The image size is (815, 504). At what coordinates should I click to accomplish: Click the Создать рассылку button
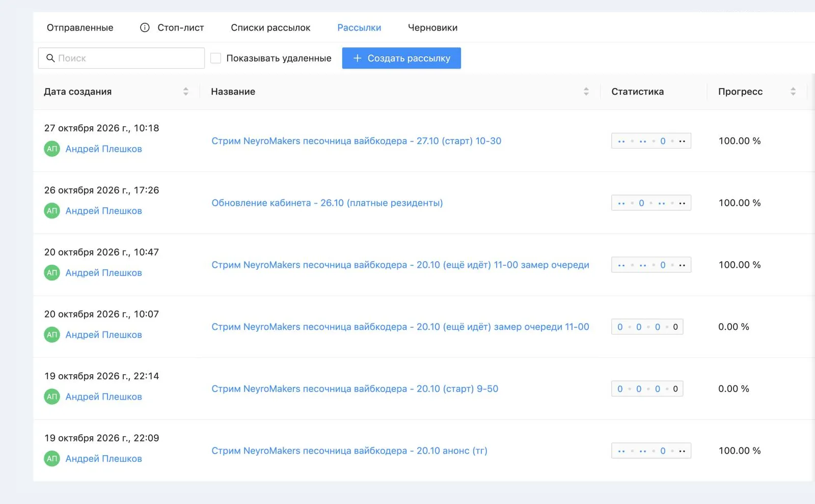[x=401, y=58]
